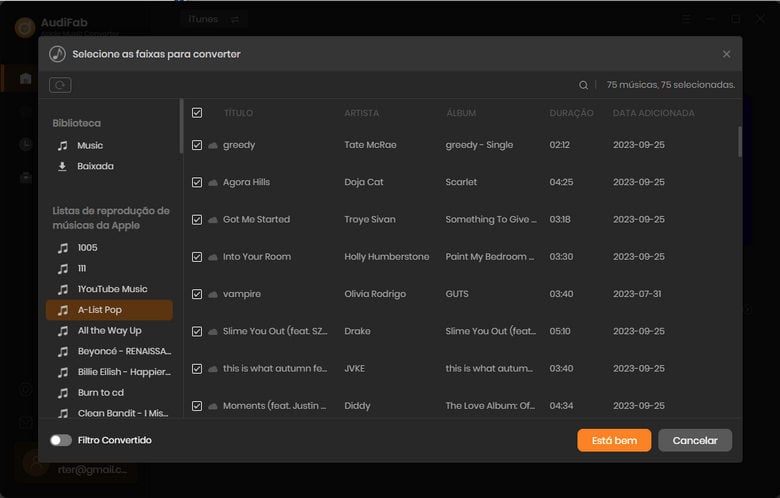Click the cloud icon next to Got Me Started
This screenshot has width=780, height=498.
[213, 220]
